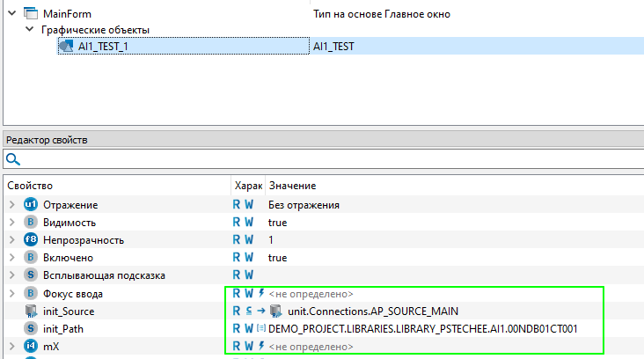Click the lightning icon in Фокус ввода row
The width and height of the screenshot is (644, 359).
261,293
